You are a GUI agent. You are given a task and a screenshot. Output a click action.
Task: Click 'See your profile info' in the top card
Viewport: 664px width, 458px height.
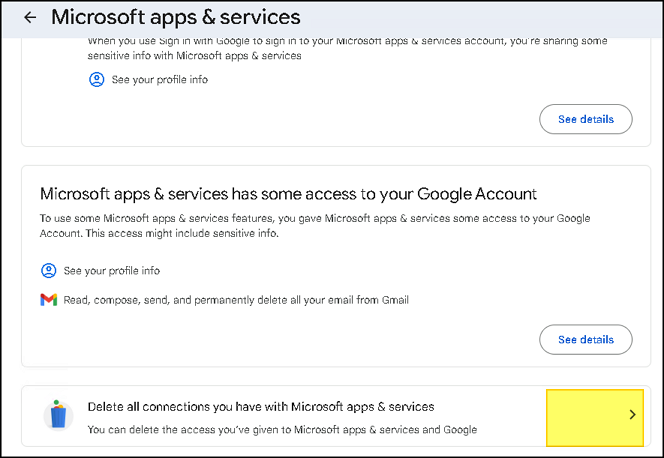click(160, 80)
